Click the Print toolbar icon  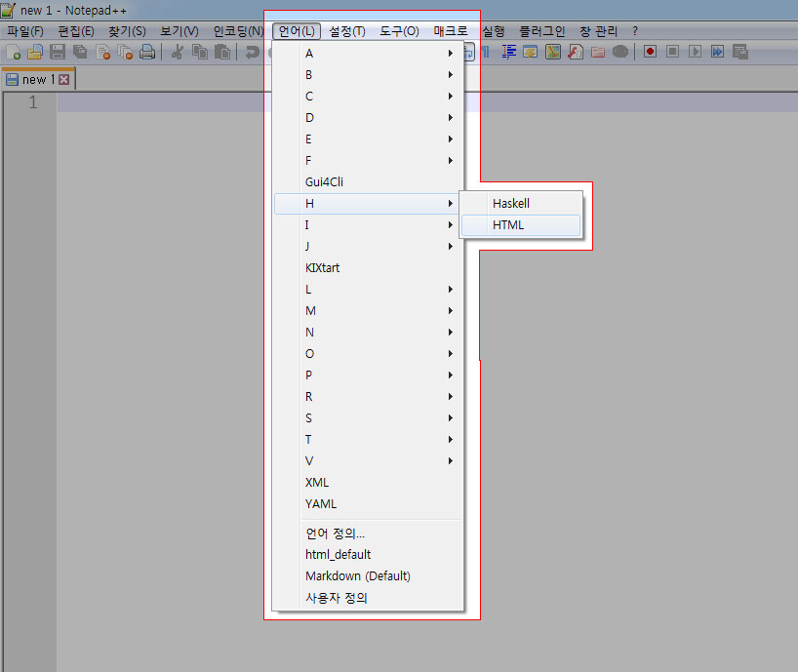coord(147,52)
